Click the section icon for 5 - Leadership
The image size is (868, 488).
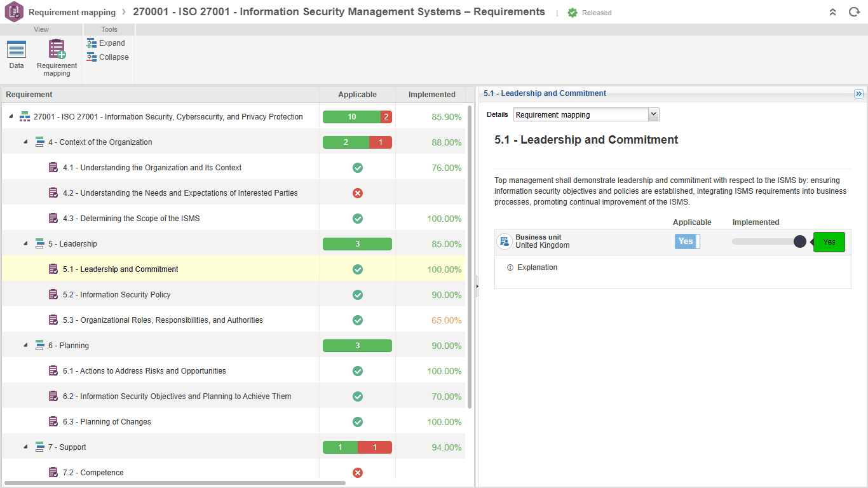click(x=39, y=244)
